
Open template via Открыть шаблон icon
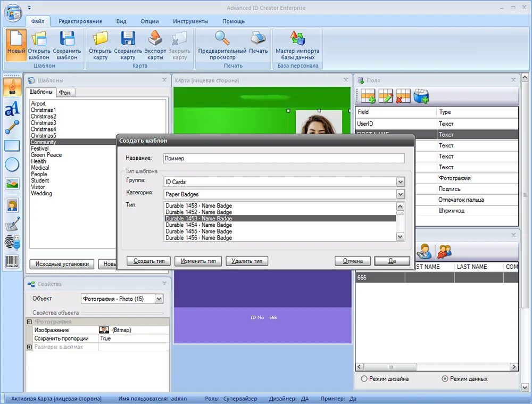(39, 45)
